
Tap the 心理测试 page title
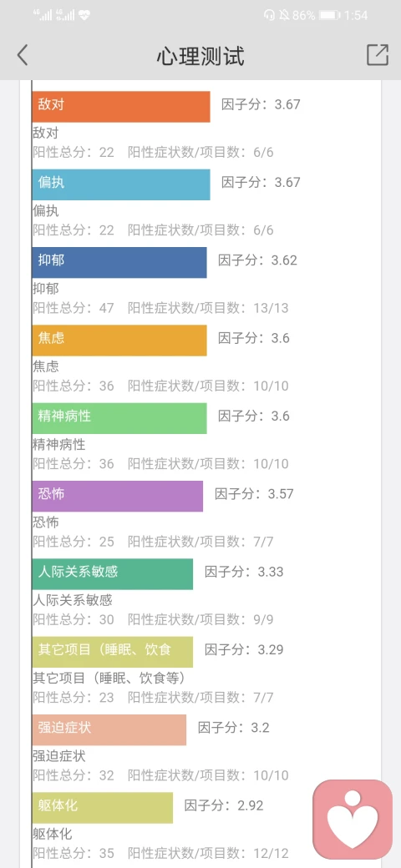pyautogui.click(x=200, y=56)
